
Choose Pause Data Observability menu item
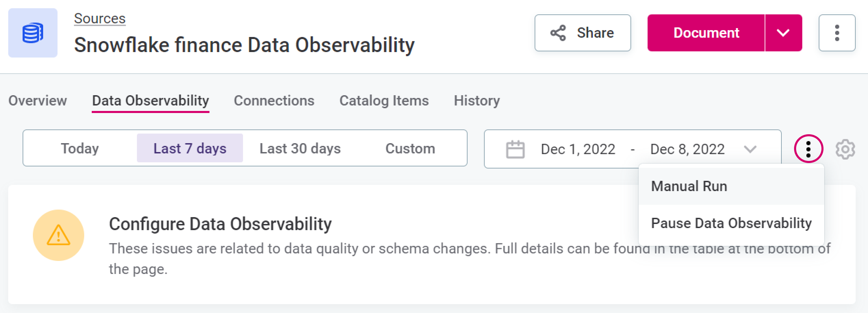coord(731,223)
